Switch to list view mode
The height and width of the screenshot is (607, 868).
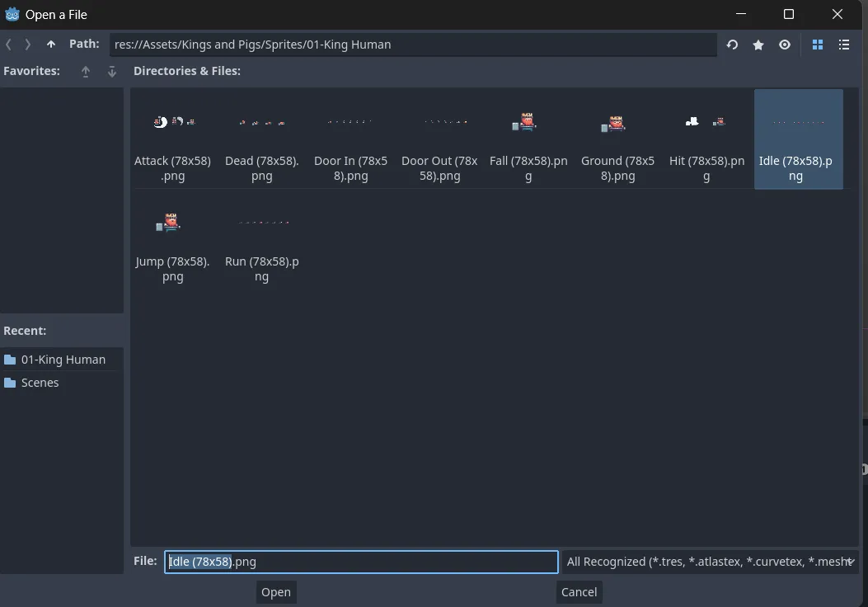(x=844, y=45)
